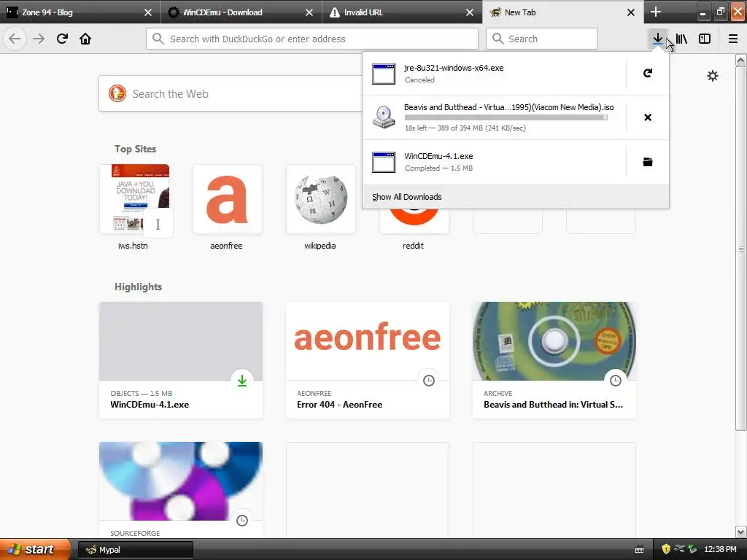Click the DuckDuckGo logo in search field

117,93
